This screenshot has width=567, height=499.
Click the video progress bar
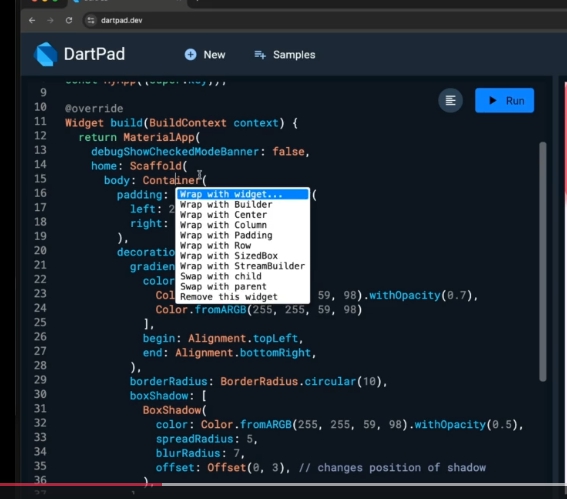point(284,484)
